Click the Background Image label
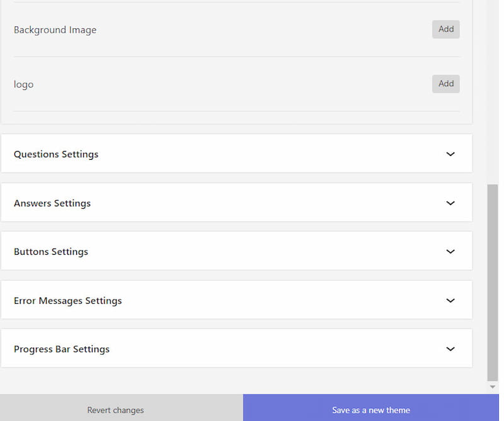 tap(55, 30)
